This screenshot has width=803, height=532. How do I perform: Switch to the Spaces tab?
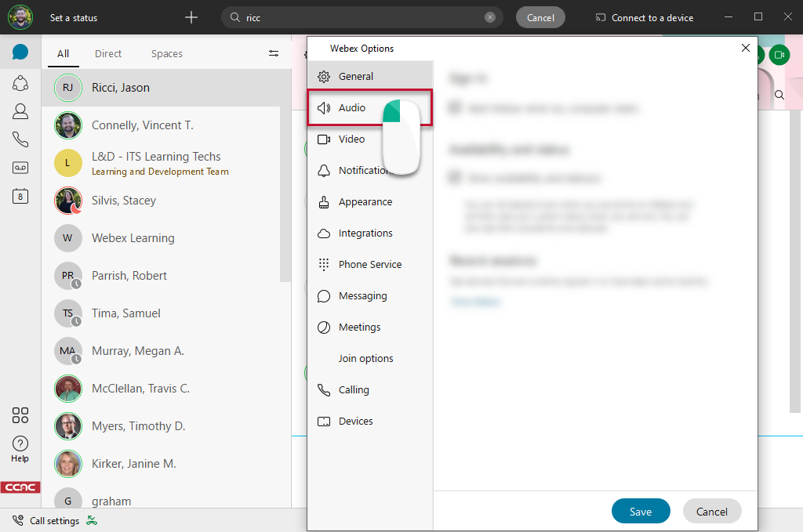pyautogui.click(x=166, y=53)
